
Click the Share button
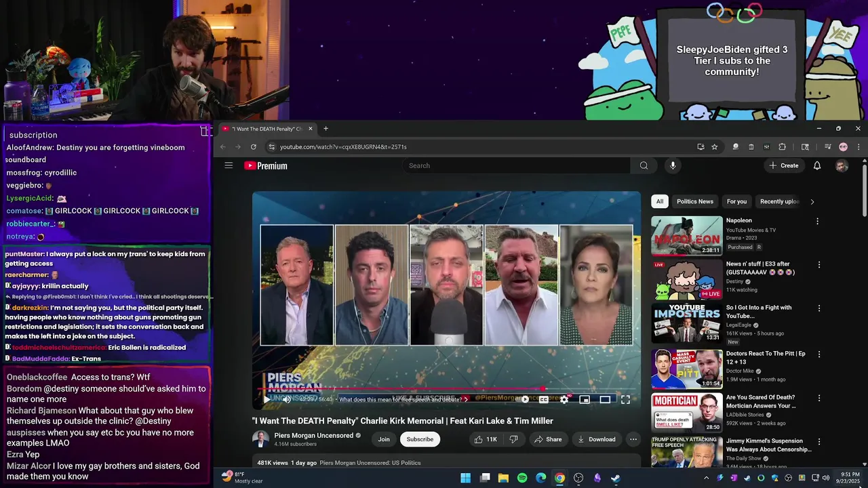coord(548,439)
